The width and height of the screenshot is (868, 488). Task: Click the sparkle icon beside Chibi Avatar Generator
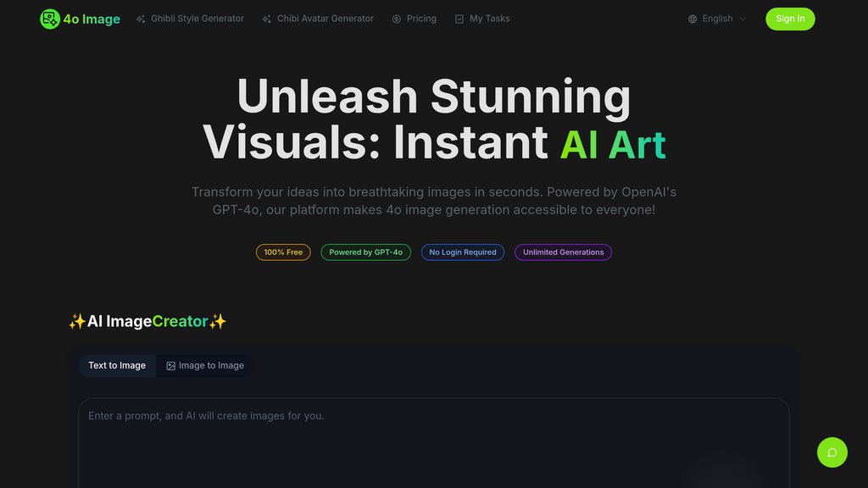pos(267,19)
